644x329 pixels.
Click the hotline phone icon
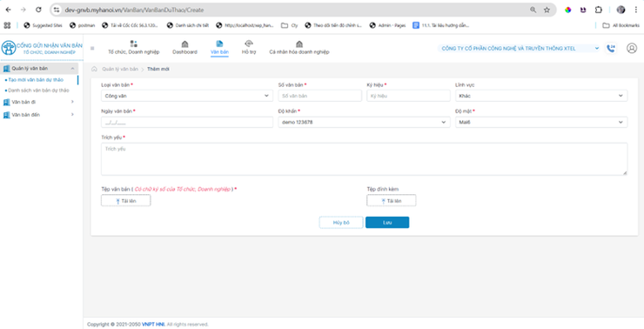tap(611, 49)
